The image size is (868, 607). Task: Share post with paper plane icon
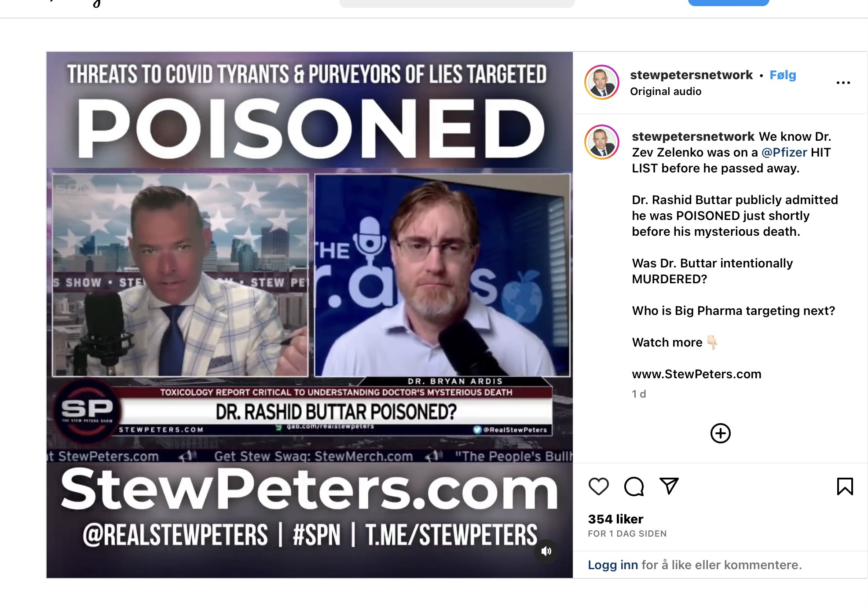click(x=669, y=486)
